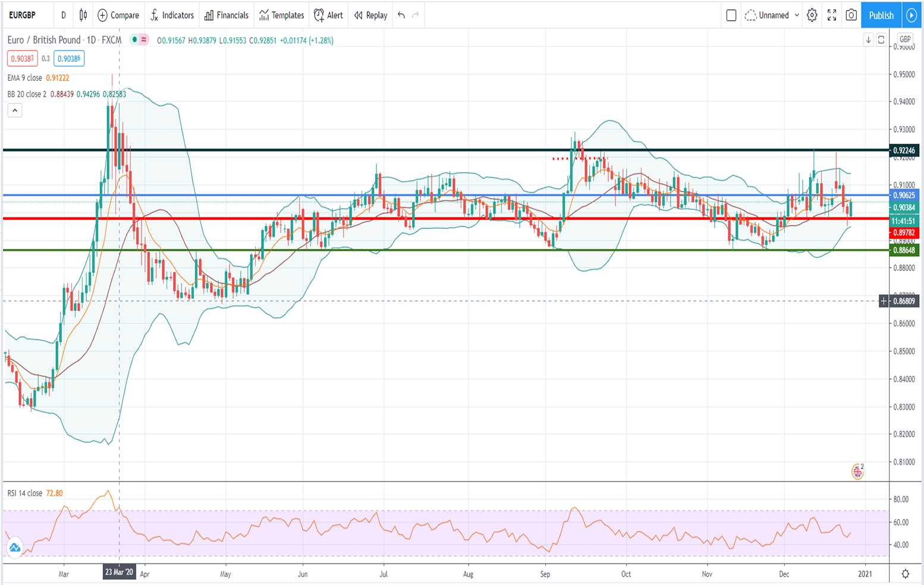Click the Compare button
924x585 pixels.
[x=118, y=15]
